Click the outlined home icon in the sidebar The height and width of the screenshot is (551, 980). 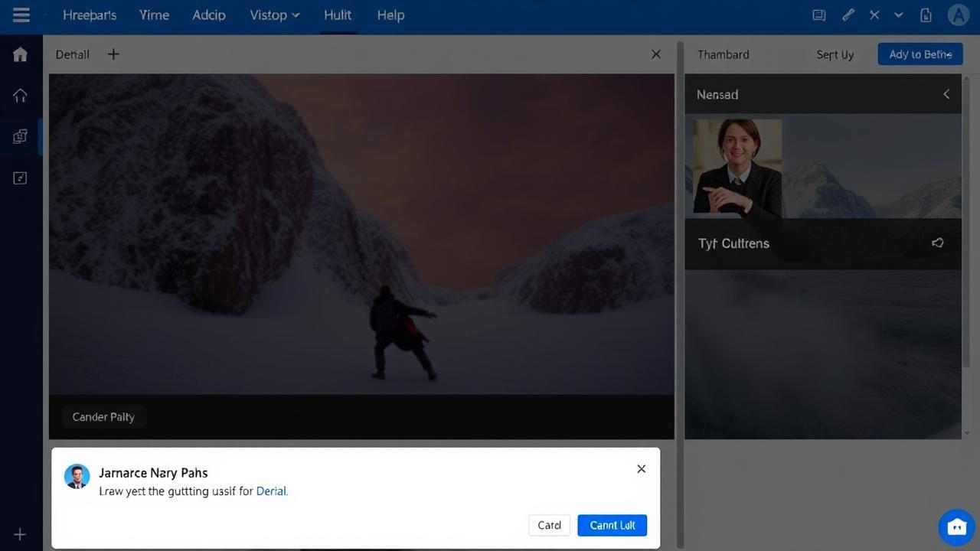click(x=21, y=95)
